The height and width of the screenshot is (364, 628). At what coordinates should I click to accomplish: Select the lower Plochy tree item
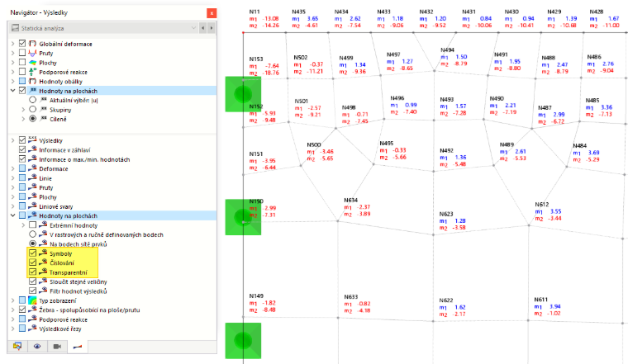pyautogui.click(x=48, y=196)
